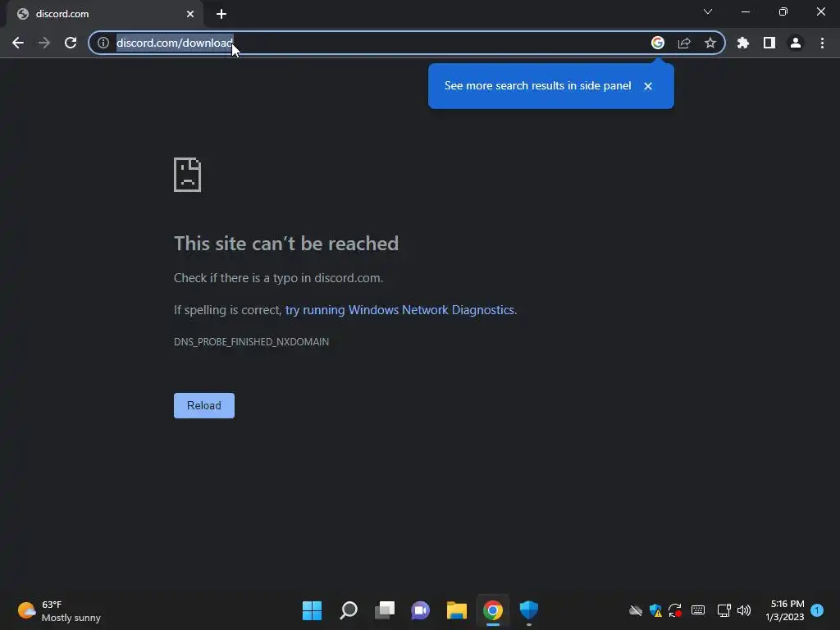The height and width of the screenshot is (630, 840).
Task: Click the Chrome taskbar icon
Action: pyautogui.click(x=493, y=610)
